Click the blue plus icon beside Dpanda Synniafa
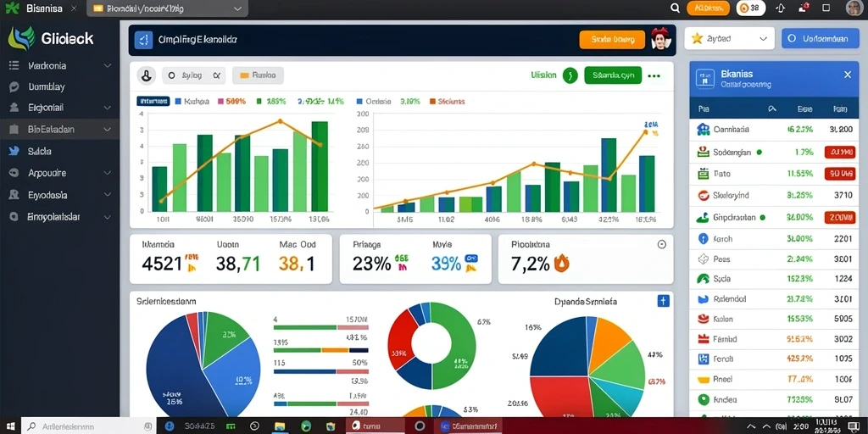The height and width of the screenshot is (434, 868). click(663, 301)
